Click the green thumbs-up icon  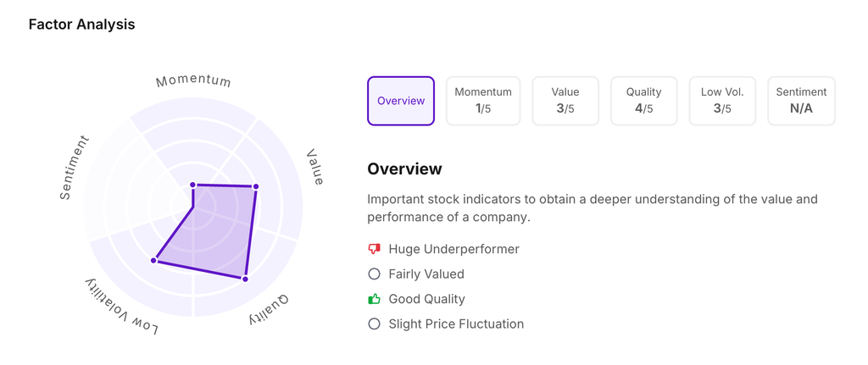pyautogui.click(x=374, y=299)
